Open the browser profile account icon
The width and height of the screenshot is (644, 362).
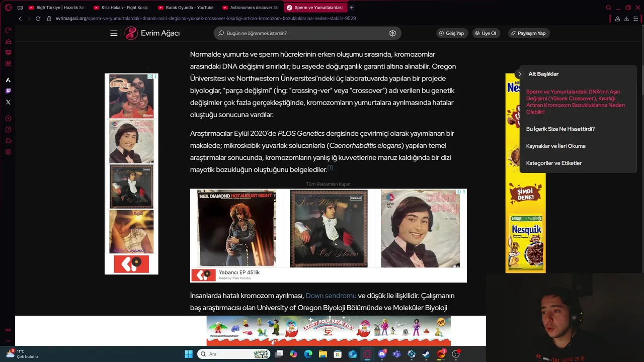tap(617, 19)
